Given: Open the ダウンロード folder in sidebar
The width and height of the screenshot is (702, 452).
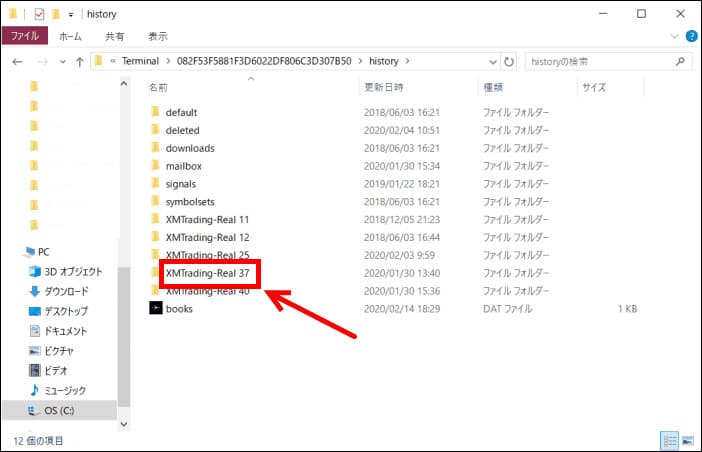Looking at the screenshot, I should pyautogui.click(x=66, y=291).
